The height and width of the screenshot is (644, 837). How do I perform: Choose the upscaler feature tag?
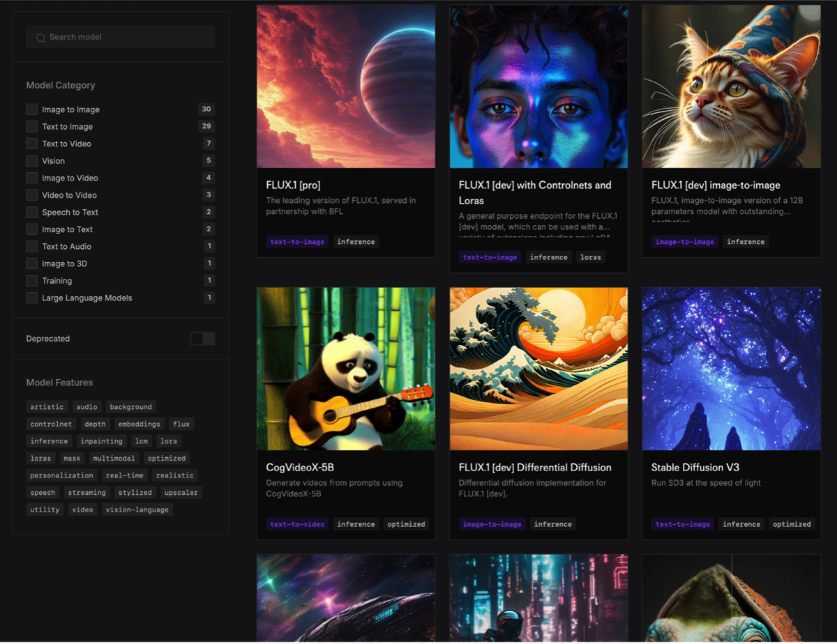click(181, 493)
